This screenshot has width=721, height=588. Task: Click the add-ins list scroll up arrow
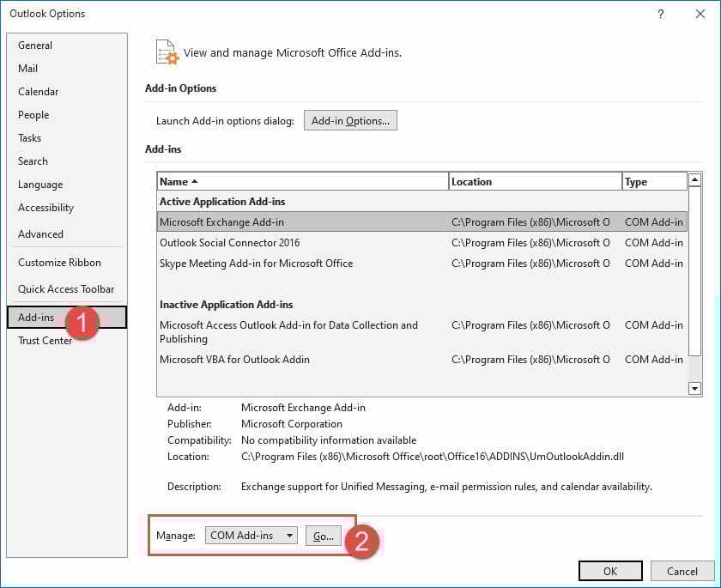click(694, 179)
